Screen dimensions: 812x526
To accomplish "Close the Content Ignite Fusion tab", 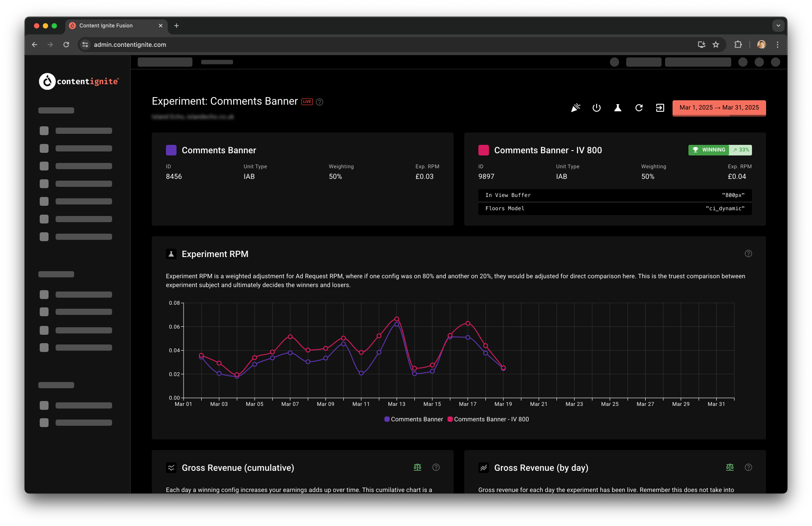I will pyautogui.click(x=161, y=26).
